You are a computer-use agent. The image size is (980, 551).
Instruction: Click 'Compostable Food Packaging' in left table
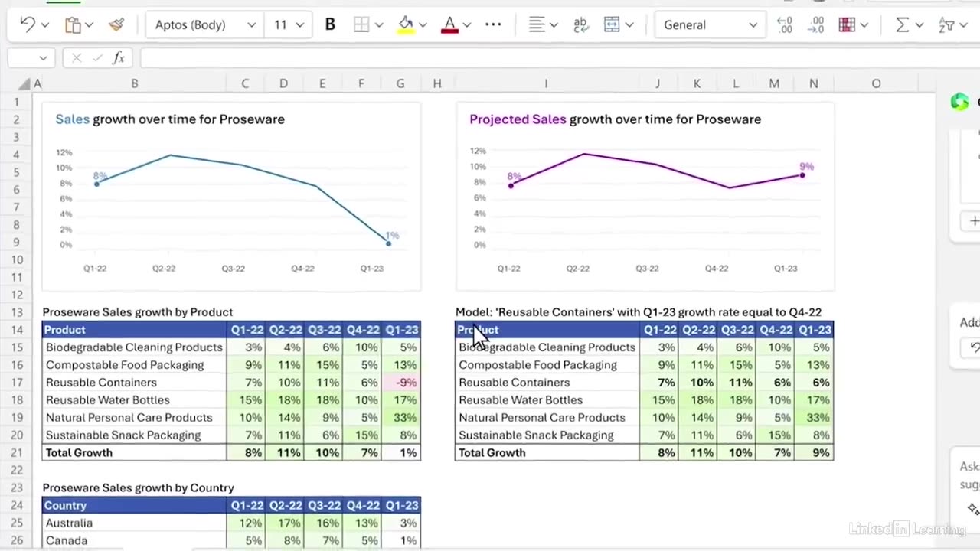pos(125,365)
